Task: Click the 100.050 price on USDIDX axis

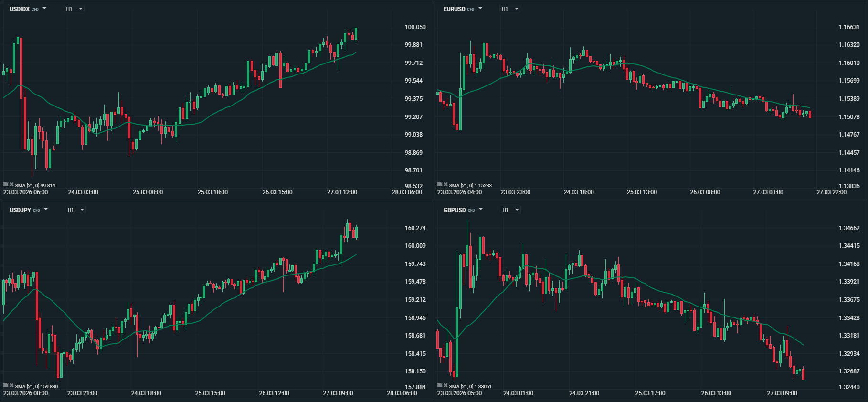Action: coord(415,27)
